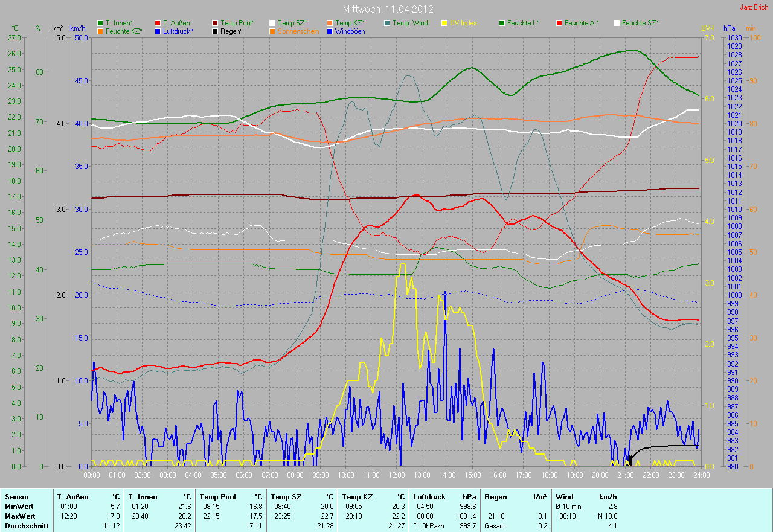
Task: Click the Luftdruck minimum value 998.6
Action: point(468,507)
